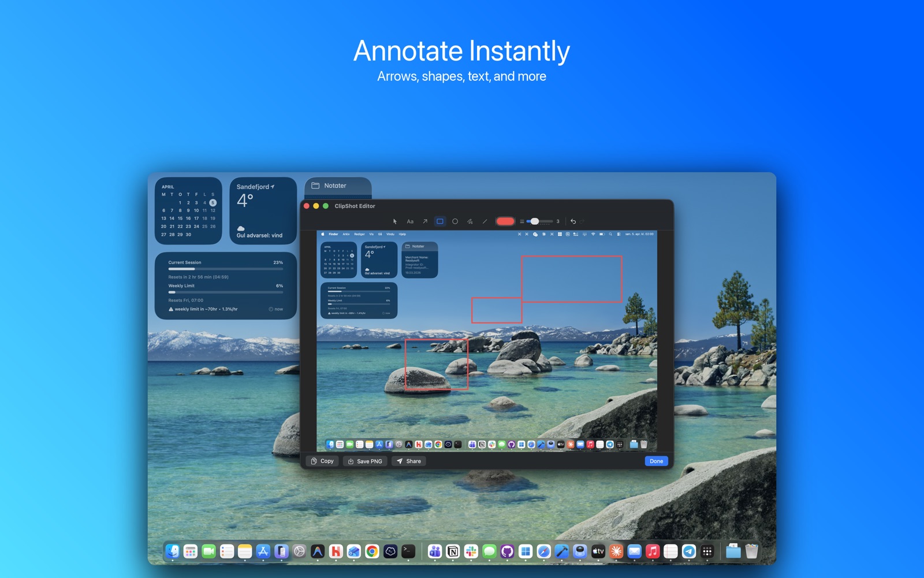Click the line thickness icon beside slider
This screenshot has width=924, height=578.
[x=522, y=221]
